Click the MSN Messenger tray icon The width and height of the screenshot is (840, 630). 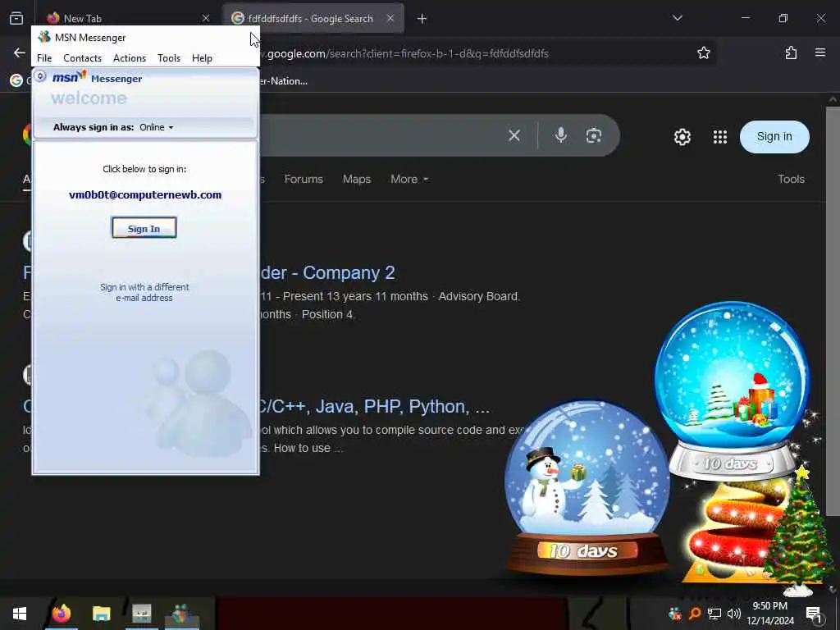coord(675,614)
